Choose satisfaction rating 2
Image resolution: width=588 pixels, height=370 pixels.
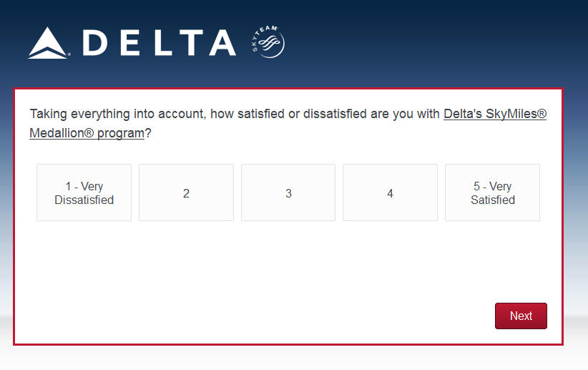[186, 193]
